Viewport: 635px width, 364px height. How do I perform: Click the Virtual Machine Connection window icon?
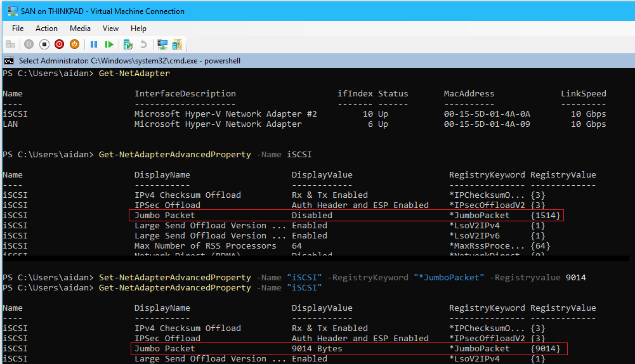[12, 11]
